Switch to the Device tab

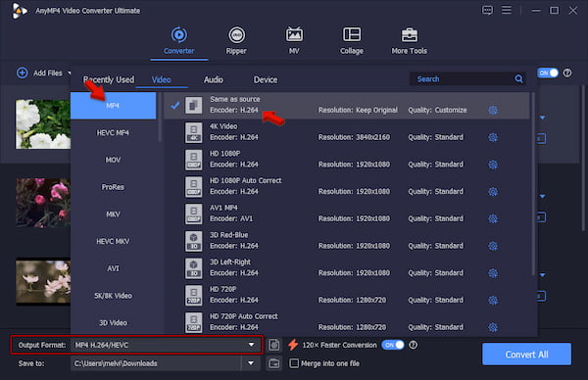tap(266, 79)
